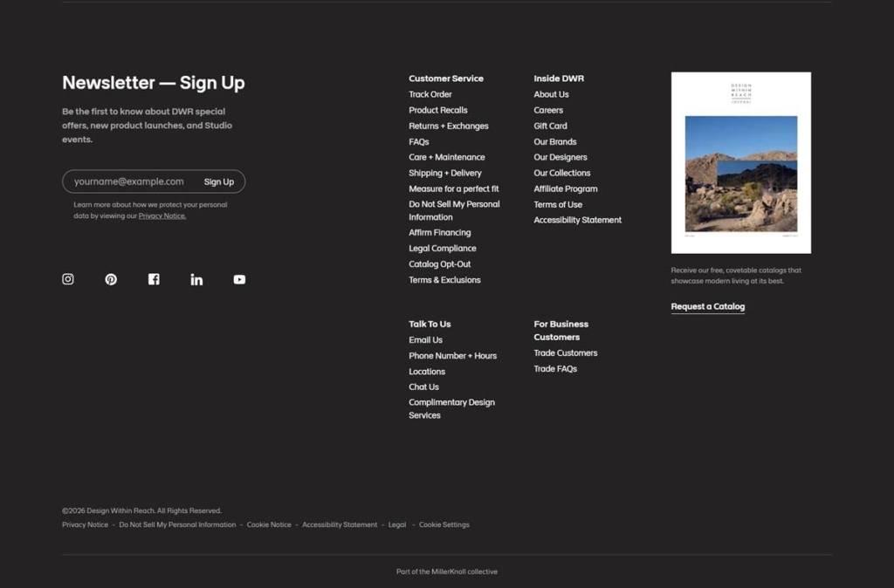
Task: Click the Sign Up newsletter button
Action: click(219, 181)
